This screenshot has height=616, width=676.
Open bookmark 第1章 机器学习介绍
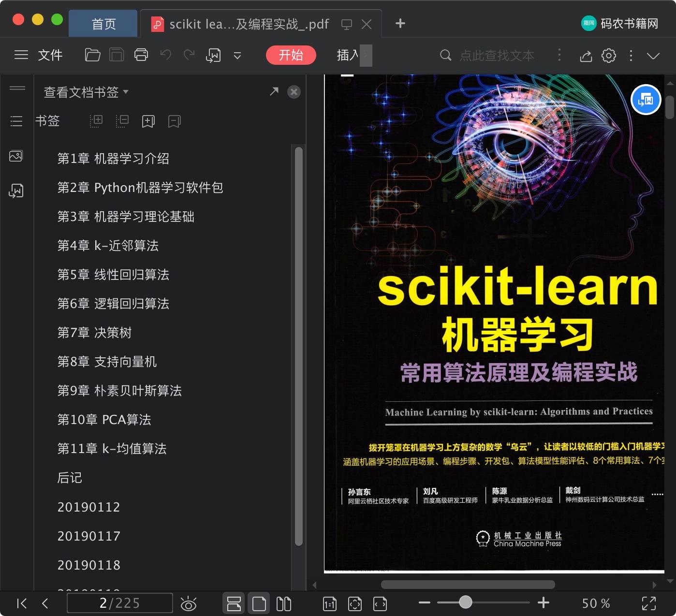click(x=113, y=159)
